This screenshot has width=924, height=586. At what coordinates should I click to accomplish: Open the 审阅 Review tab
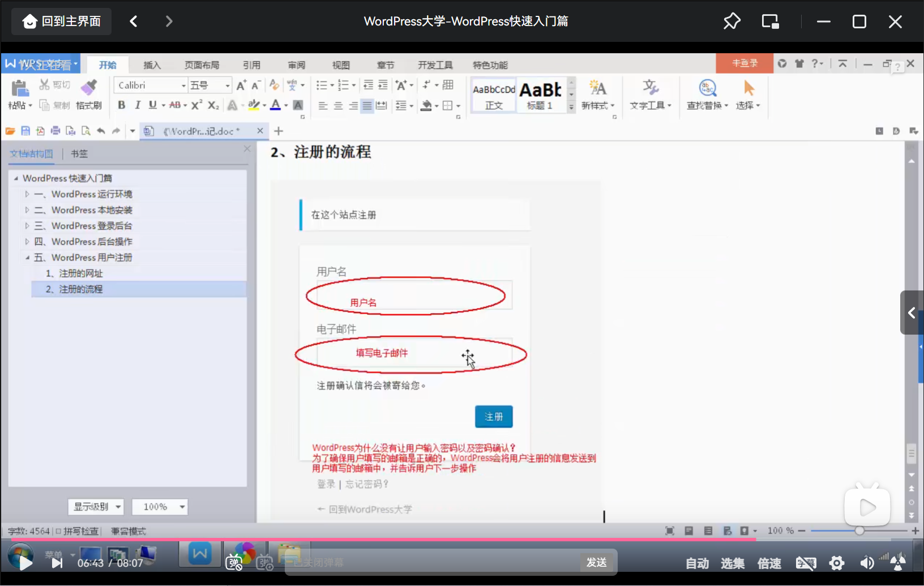pyautogui.click(x=296, y=65)
